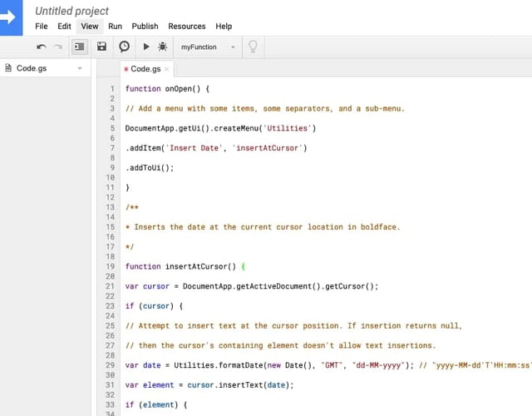Open the Resources menu
Screen dimensions: 532x416
[x=187, y=27]
